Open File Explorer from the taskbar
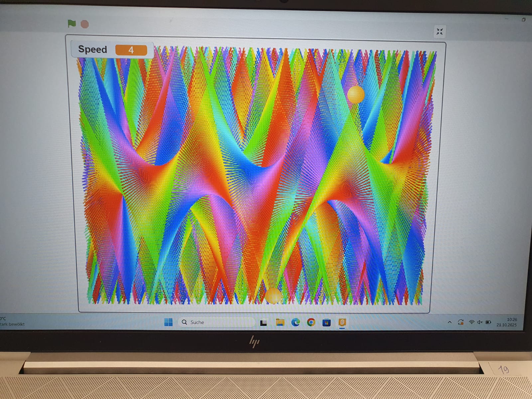532x399 pixels. 280,322
